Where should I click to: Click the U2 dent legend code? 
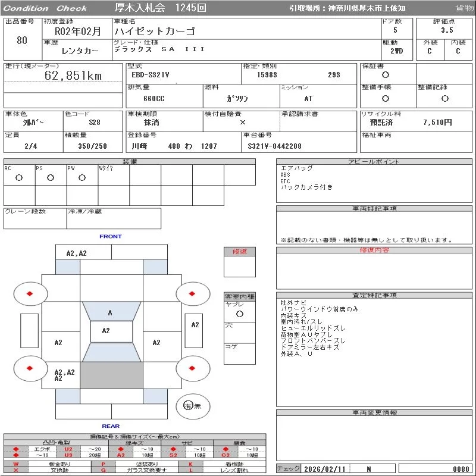click(68, 449)
